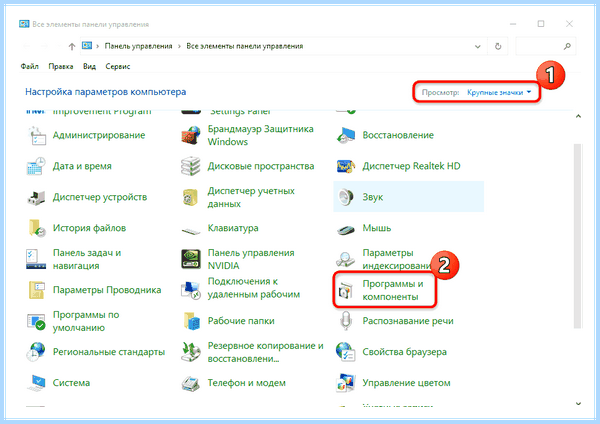The height and width of the screenshot is (424, 600).
Task: Click the vertical scrollbar thumb
Action: 578,236
